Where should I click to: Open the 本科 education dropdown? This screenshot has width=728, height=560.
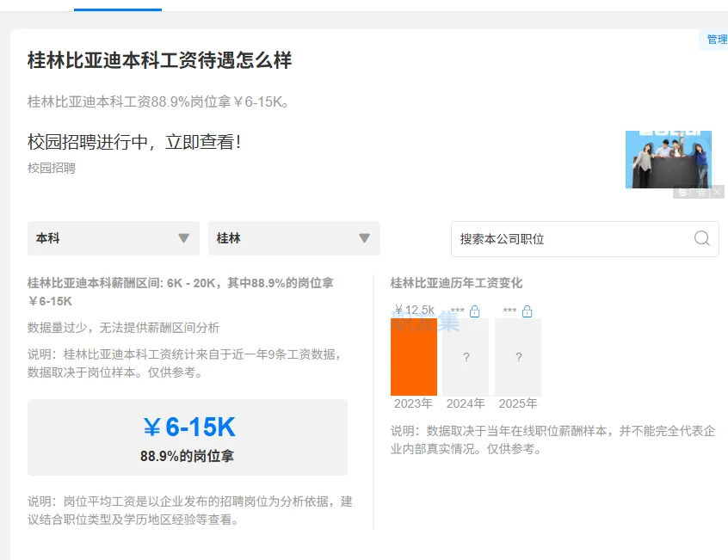point(113,238)
